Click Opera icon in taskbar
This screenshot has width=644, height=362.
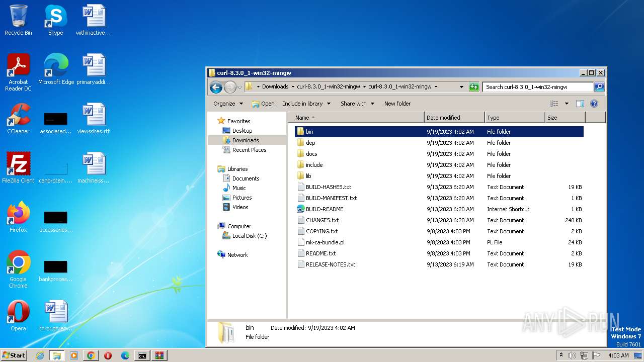tap(108, 355)
